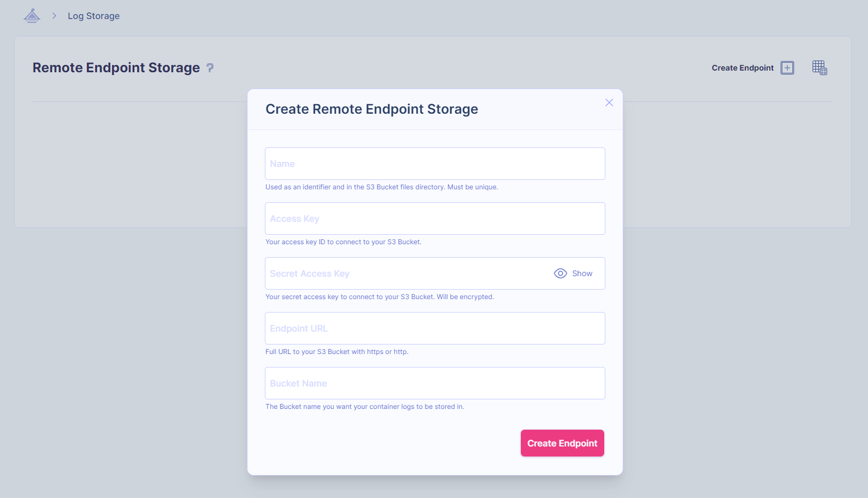Click the breadcrumb chevron separator arrow
The width and height of the screenshot is (868, 498).
(54, 16)
